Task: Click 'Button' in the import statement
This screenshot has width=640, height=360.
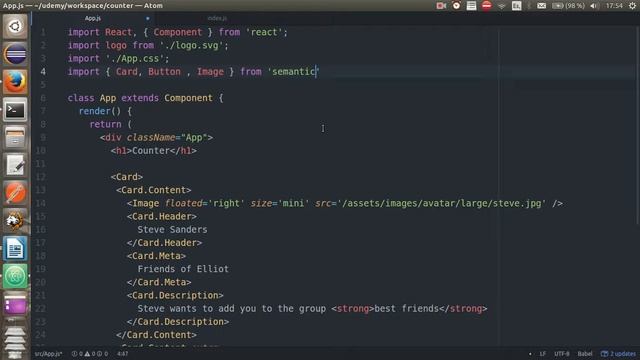Action: [x=164, y=72]
